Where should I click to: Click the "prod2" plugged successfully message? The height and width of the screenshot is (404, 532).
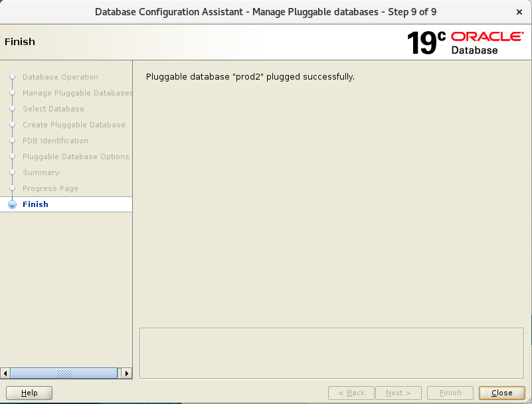pos(250,77)
